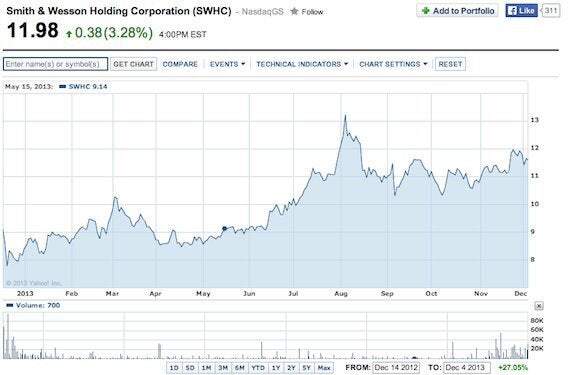Click the SWHC legend color marker
570x375 pixels.
[62, 86]
